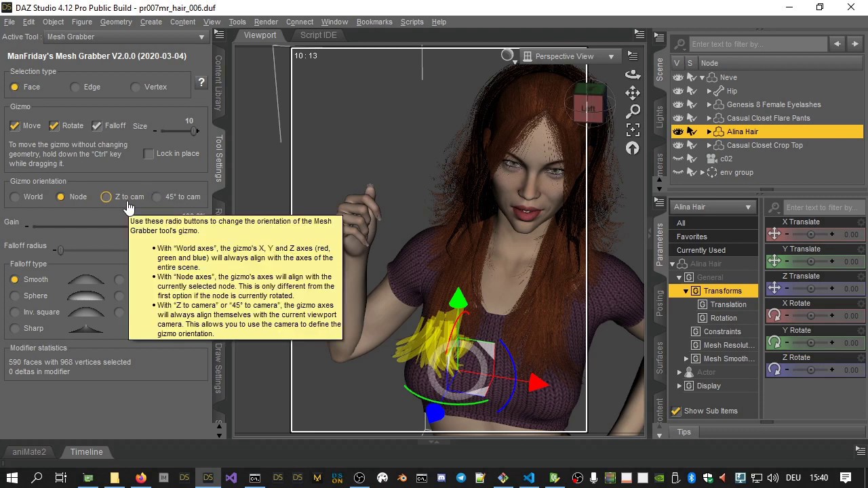868x488 pixels.
Task: Select 45° to cam gizmo orientation
Action: coord(157,197)
